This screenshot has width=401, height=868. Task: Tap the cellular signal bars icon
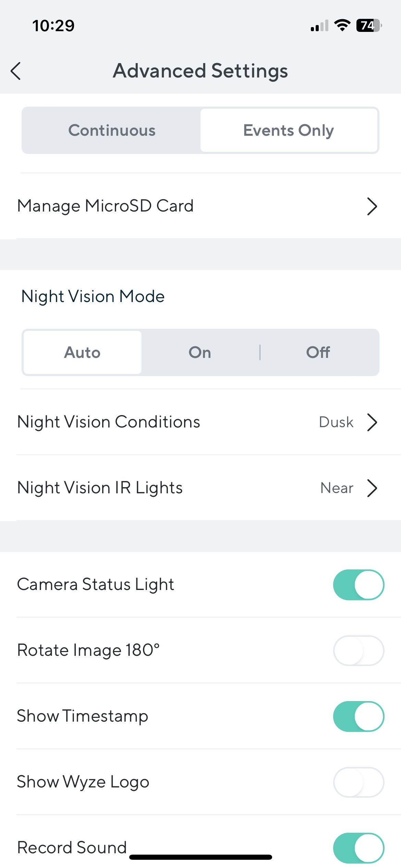[x=319, y=26]
